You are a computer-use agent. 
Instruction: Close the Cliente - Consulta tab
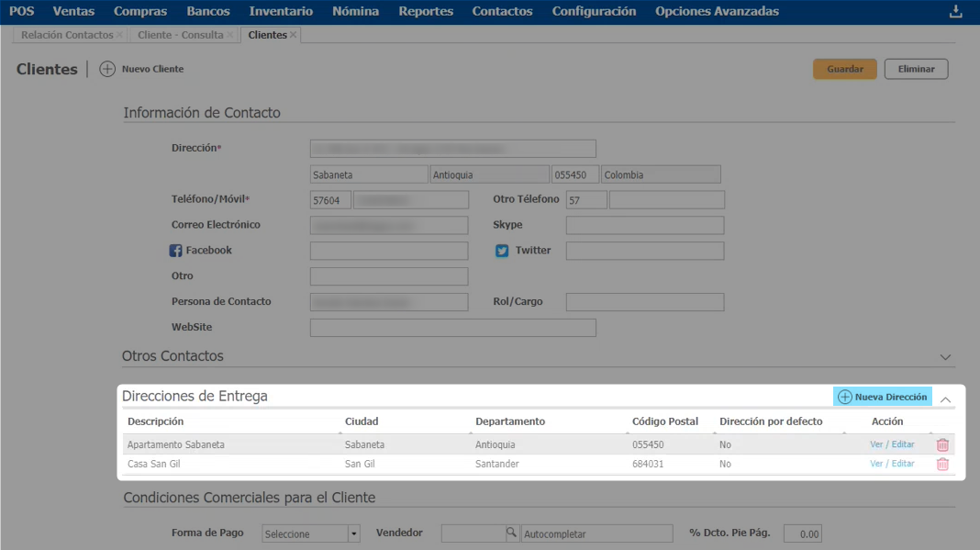[x=230, y=35]
